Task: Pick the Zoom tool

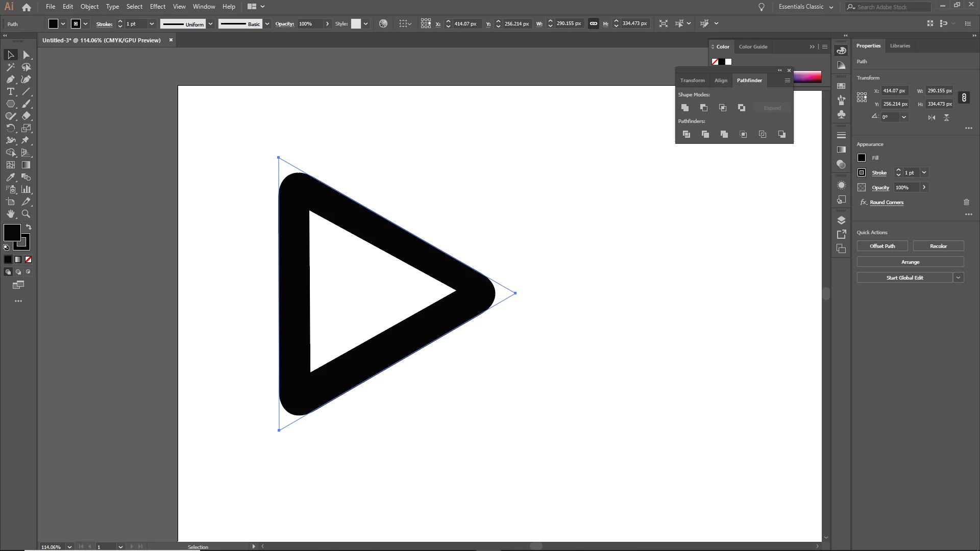Action: (x=26, y=214)
